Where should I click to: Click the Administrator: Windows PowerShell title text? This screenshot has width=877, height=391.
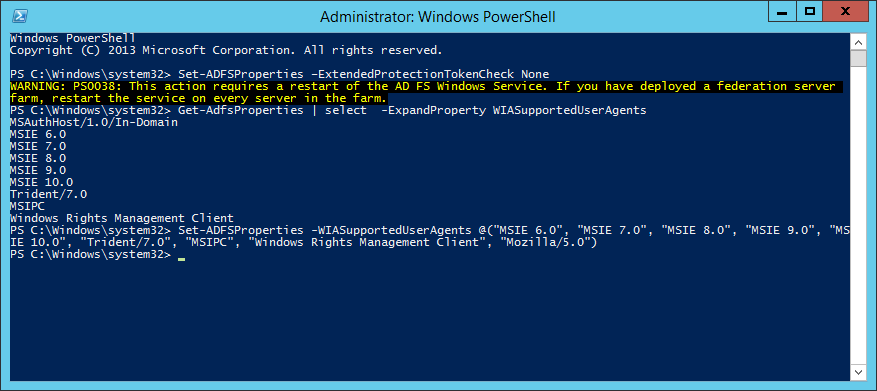tap(437, 17)
